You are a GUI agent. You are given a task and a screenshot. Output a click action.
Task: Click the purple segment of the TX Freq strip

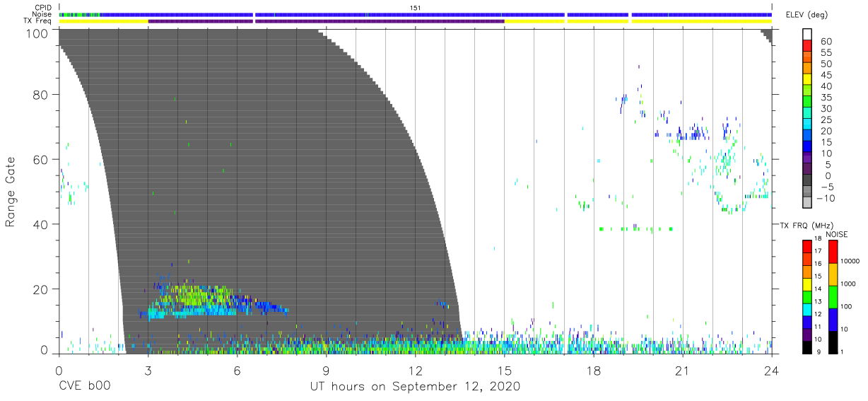[326, 21]
